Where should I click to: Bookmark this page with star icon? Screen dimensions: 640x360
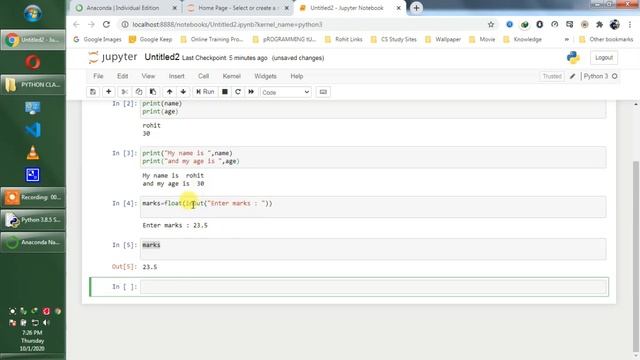(x=491, y=24)
